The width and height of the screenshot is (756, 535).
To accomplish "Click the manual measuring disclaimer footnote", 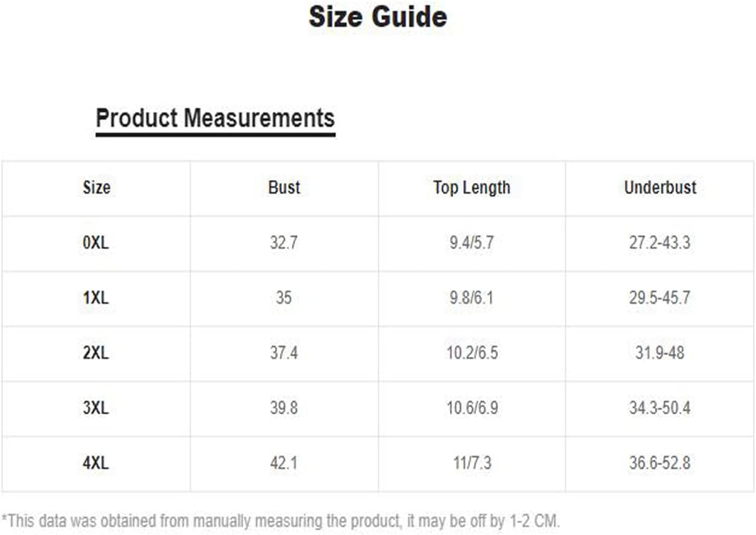I will (x=281, y=521).
